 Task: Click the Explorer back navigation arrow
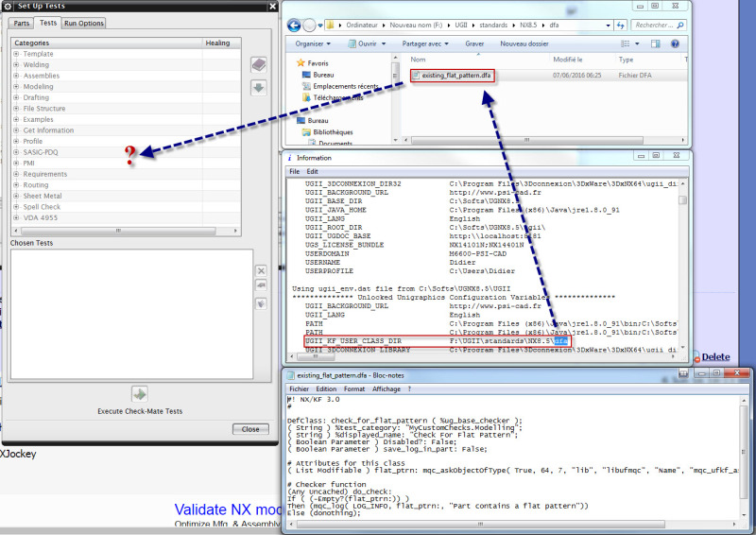tap(294, 26)
